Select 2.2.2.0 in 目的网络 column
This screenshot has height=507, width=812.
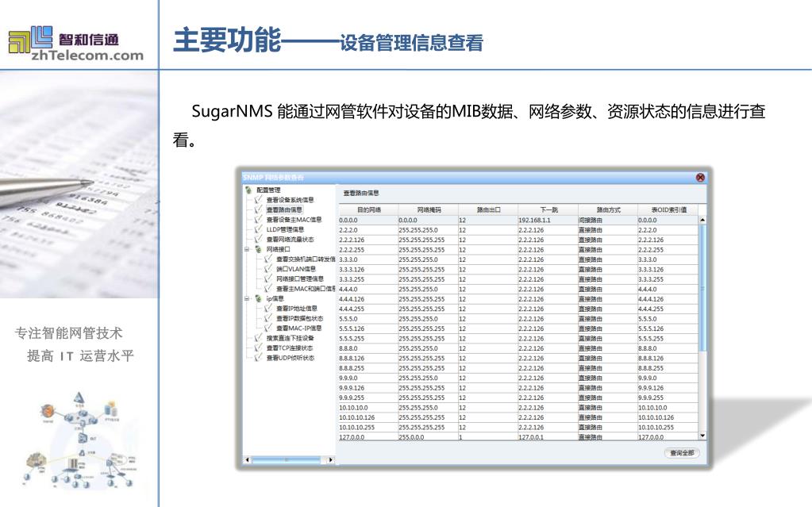[369, 230]
